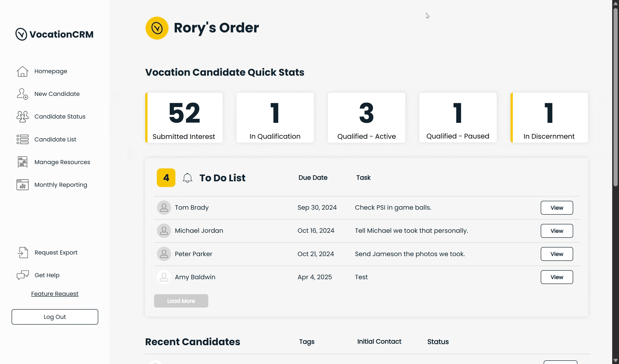Click the Status column header
The image size is (619, 364).
tap(438, 342)
